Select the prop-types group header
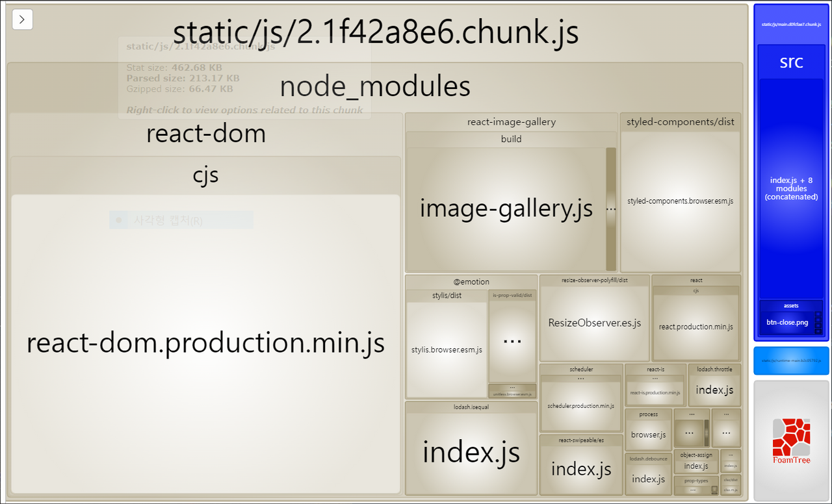832x504 pixels. click(x=695, y=481)
